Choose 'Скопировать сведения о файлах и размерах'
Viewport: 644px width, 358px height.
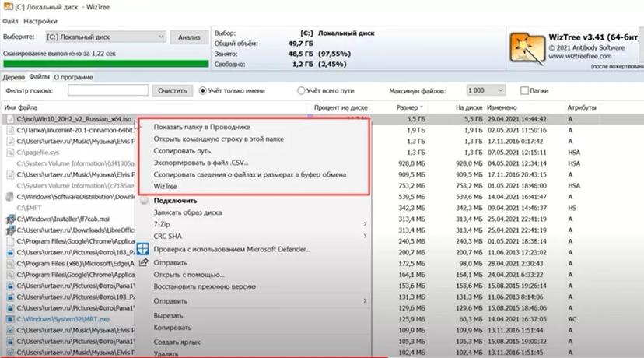point(250,174)
